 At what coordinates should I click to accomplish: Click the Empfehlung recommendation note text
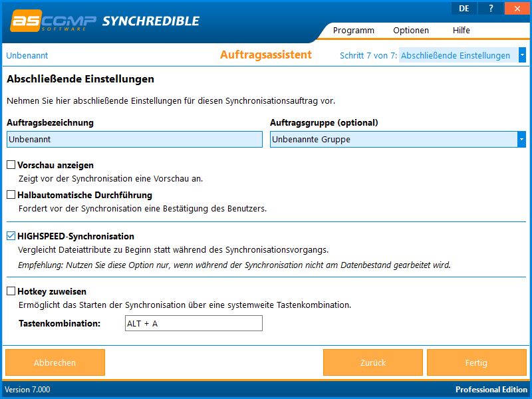pyautogui.click(x=234, y=265)
